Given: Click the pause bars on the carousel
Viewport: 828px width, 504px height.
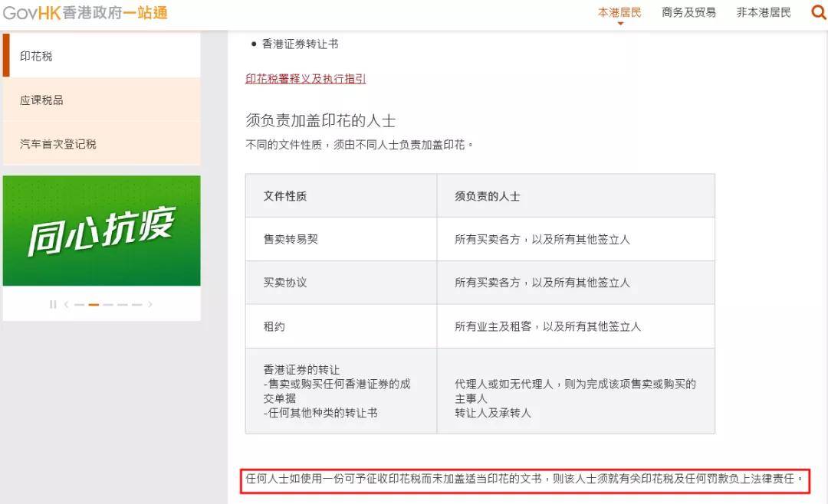Looking at the screenshot, I should 53,304.
